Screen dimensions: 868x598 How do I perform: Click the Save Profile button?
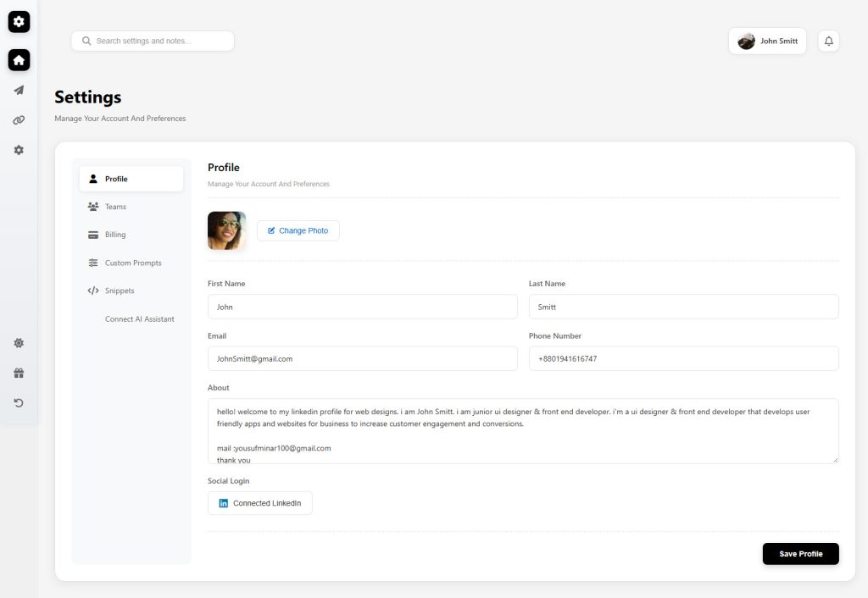800,554
